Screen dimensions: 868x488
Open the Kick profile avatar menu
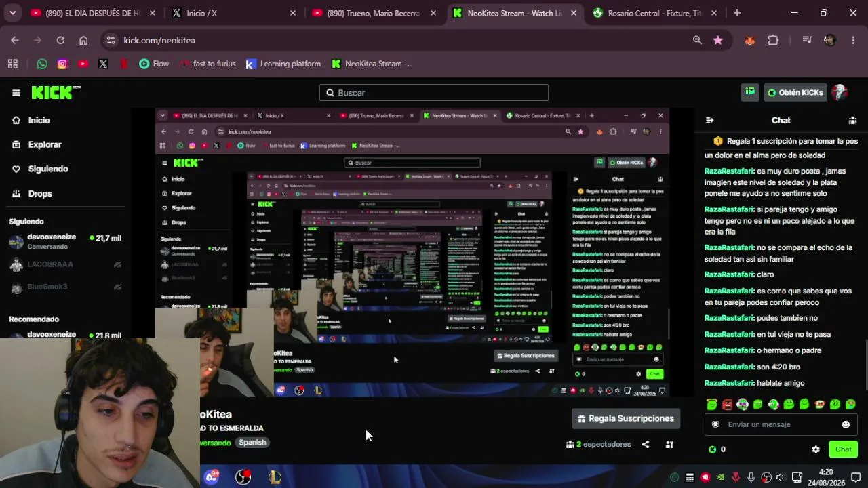click(840, 92)
